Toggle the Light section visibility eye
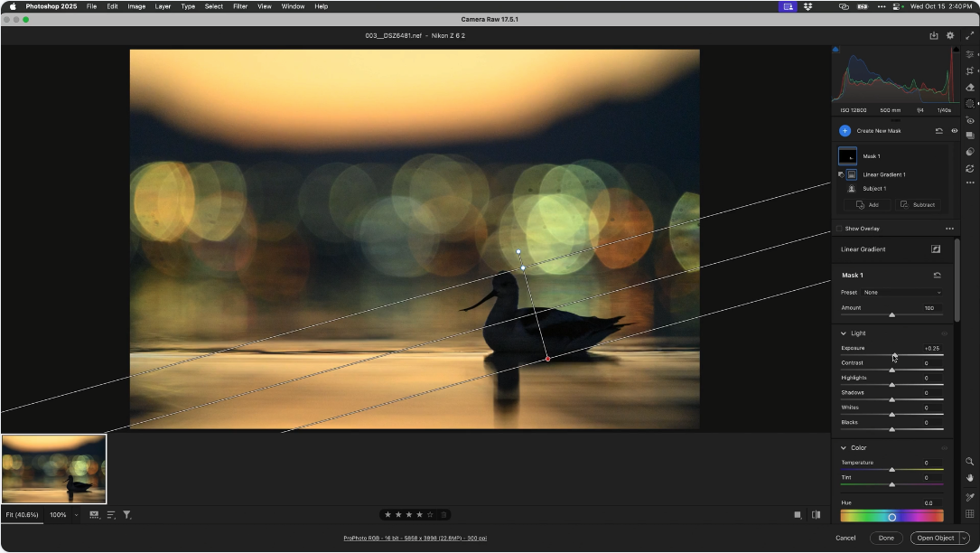This screenshot has width=980, height=553. tap(945, 333)
